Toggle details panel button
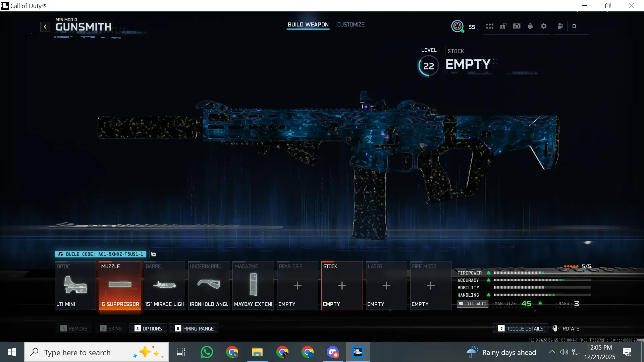 coord(521,328)
